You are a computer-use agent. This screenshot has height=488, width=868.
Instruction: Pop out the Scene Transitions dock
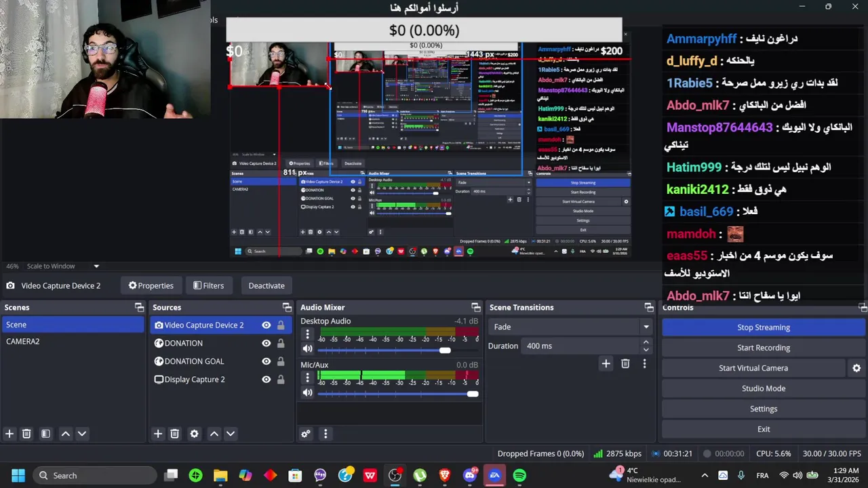tap(649, 308)
